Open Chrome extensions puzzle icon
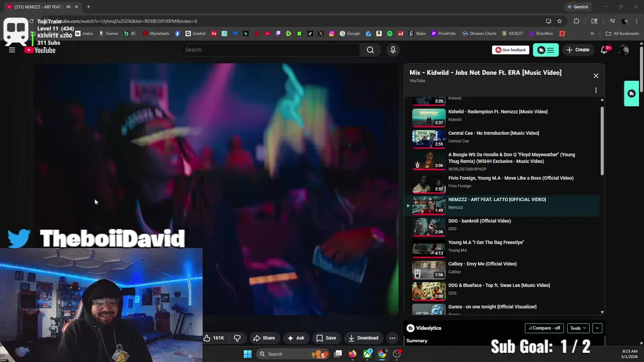 click(x=577, y=21)
